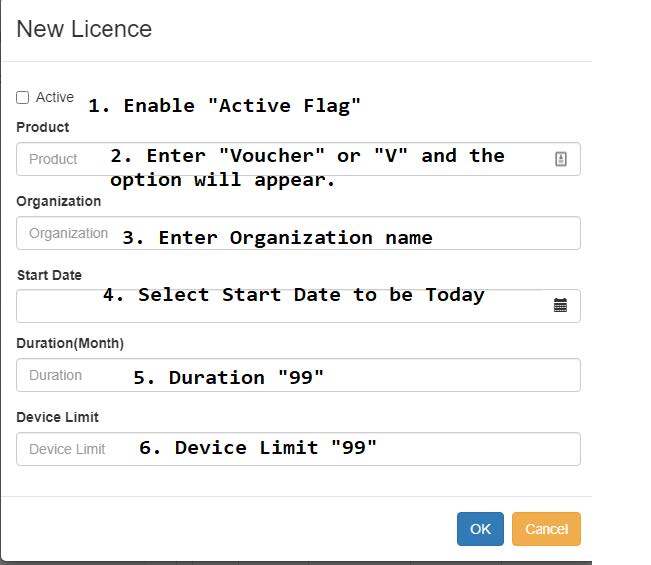Cancel the New Licence dialog
The height and width of the screenshot is (565, 651).
546,529
